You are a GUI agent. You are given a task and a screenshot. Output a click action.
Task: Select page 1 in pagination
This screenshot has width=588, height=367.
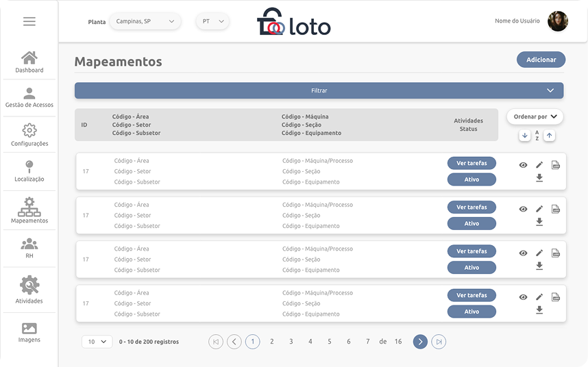tap(252, 342)
